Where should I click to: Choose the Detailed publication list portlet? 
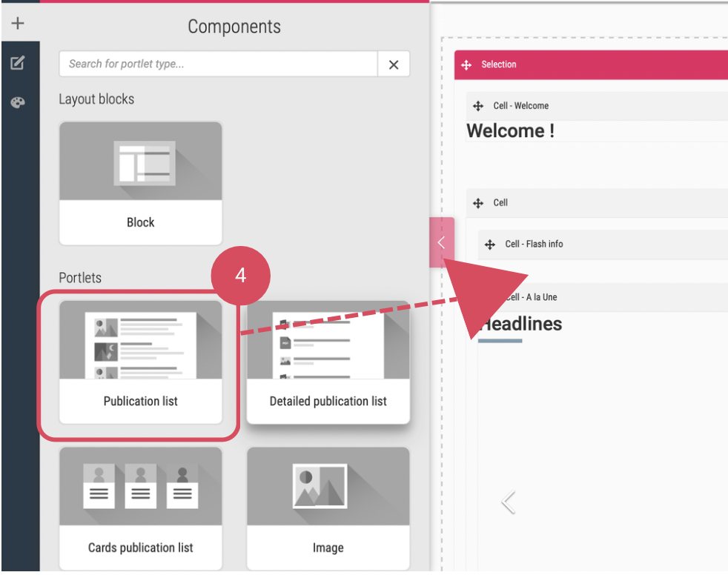pyautogui.click(x=328, y=362)
